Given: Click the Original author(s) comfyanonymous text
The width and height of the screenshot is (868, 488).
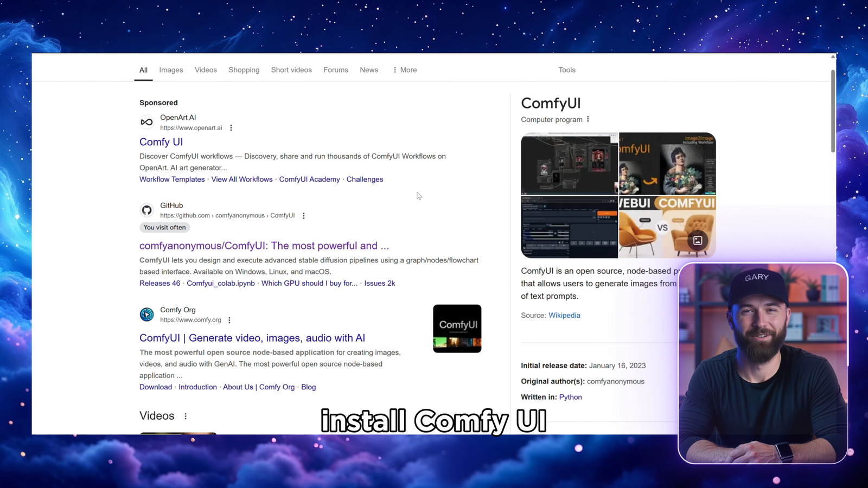Looking at the screenshot, I should (x=583, y=382).
